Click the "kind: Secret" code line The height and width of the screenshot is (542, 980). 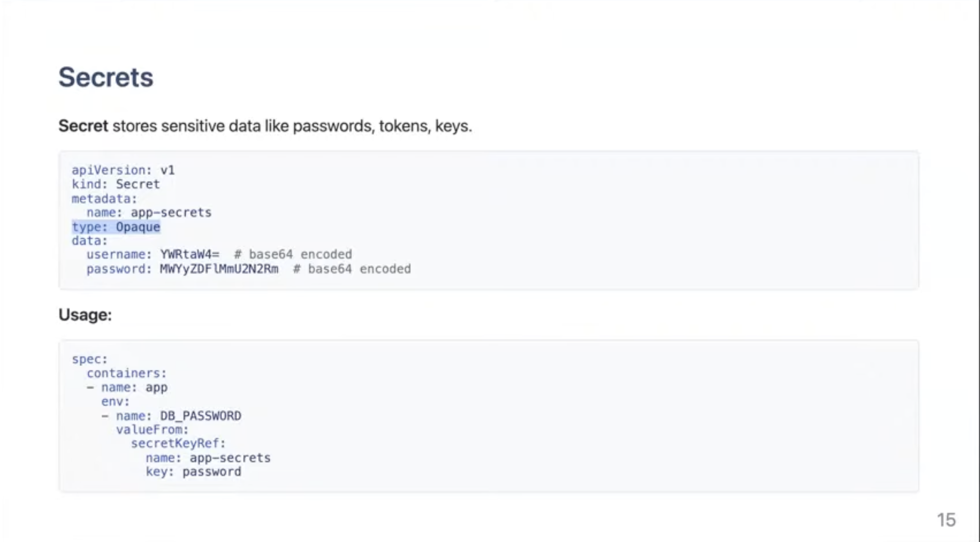click(116, 185)
